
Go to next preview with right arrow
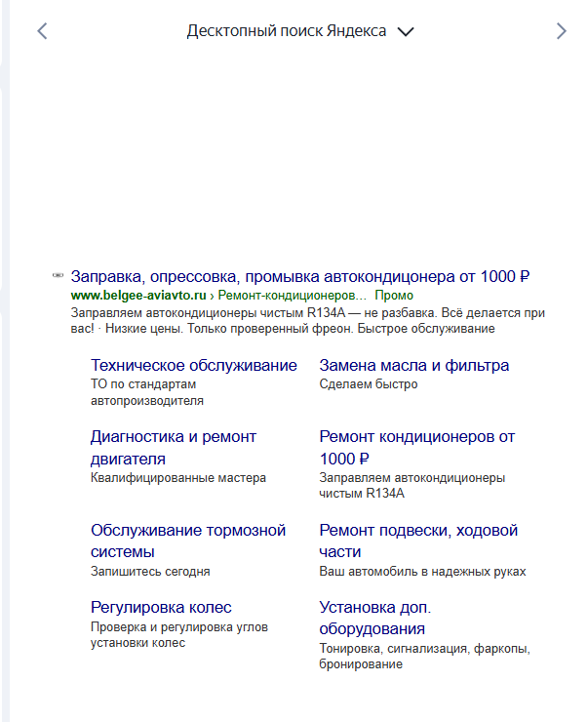tap(561, 31)
